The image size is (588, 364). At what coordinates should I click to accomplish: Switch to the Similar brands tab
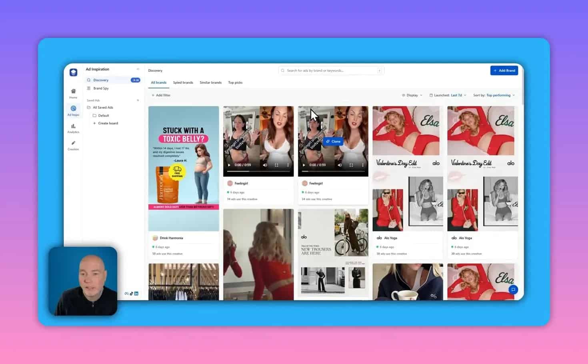tap(210, 82)
